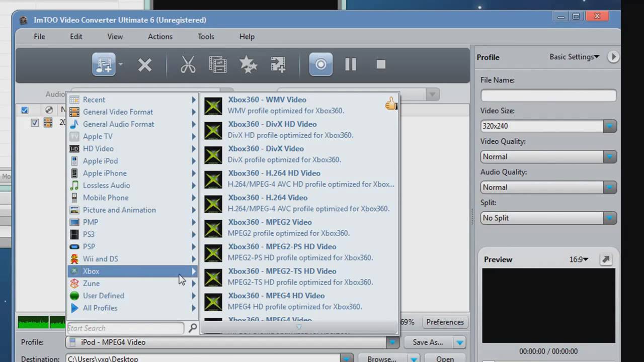Click the film icon in file list row
644x362 pixels.
(x=48, y=122)
